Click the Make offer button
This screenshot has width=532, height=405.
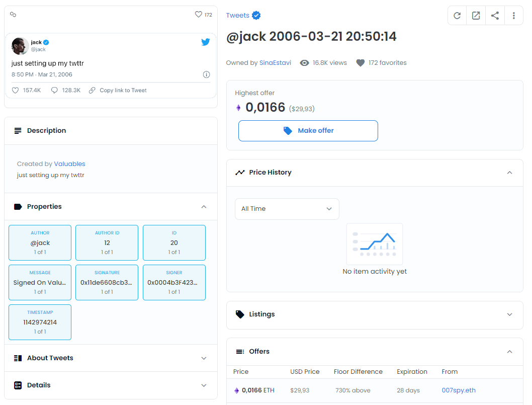[308, 131]
